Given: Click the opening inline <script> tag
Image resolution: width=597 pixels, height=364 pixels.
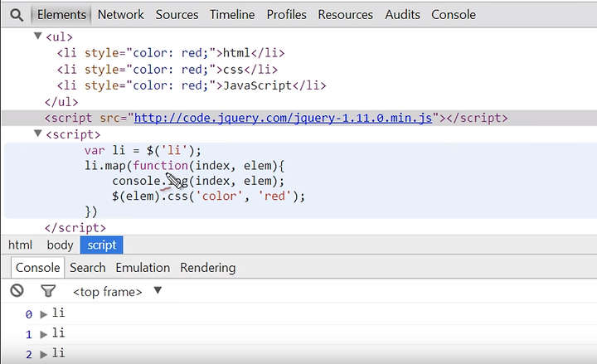Looking at the screenshot, I should pyautogui.click(x=73, y=134).
